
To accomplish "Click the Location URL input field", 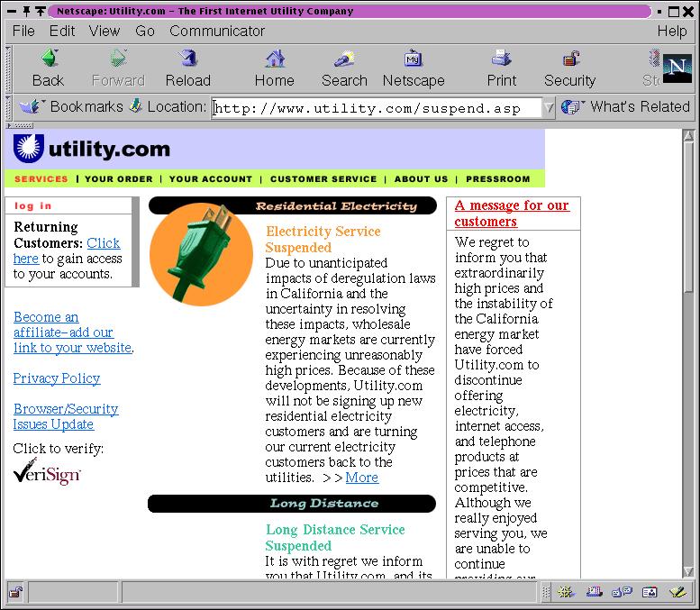I will point(377,108).
